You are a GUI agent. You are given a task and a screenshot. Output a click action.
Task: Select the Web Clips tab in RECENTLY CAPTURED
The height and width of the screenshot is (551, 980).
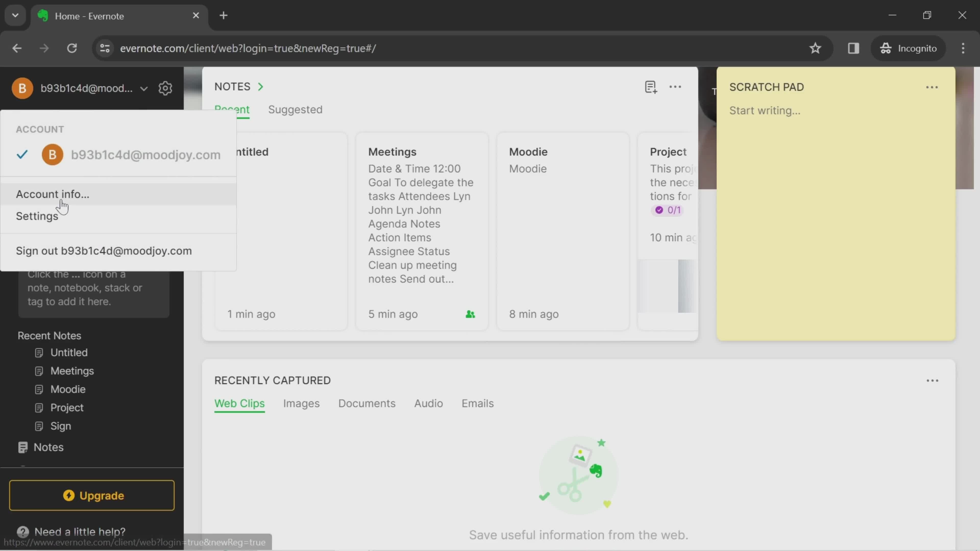pyautogui.click(x=240, y=403)
